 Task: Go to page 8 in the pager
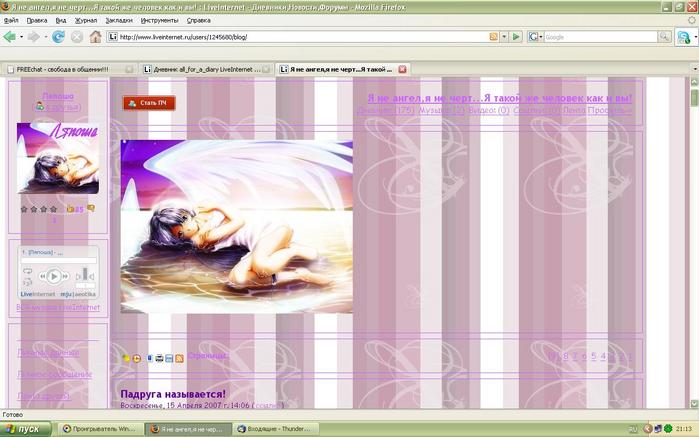(x=566, y=356)
